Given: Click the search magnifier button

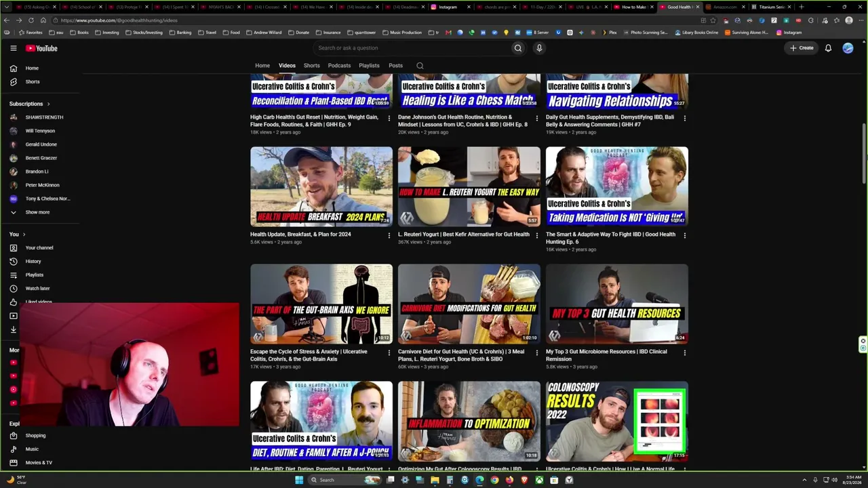Looking at the screenshot, I should [518, 48].
